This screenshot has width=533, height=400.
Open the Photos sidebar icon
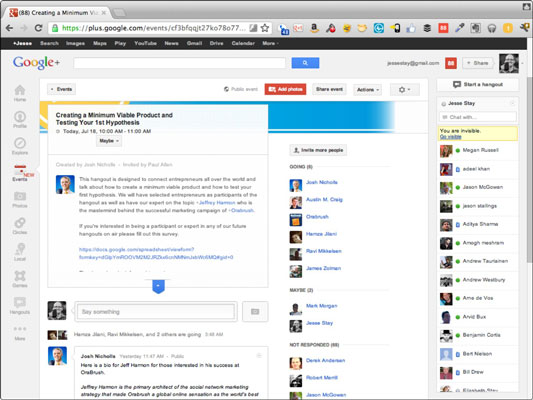tap(20, 196)
